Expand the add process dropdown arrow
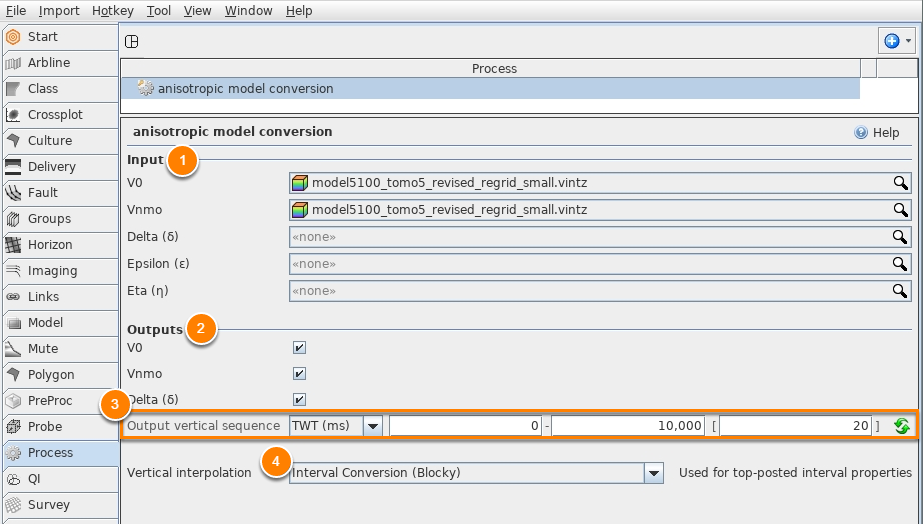 [908, 41]
